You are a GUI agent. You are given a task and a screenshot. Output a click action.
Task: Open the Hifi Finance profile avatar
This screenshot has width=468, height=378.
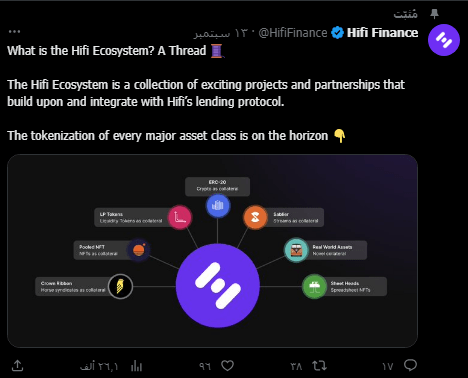coord(444,40)
